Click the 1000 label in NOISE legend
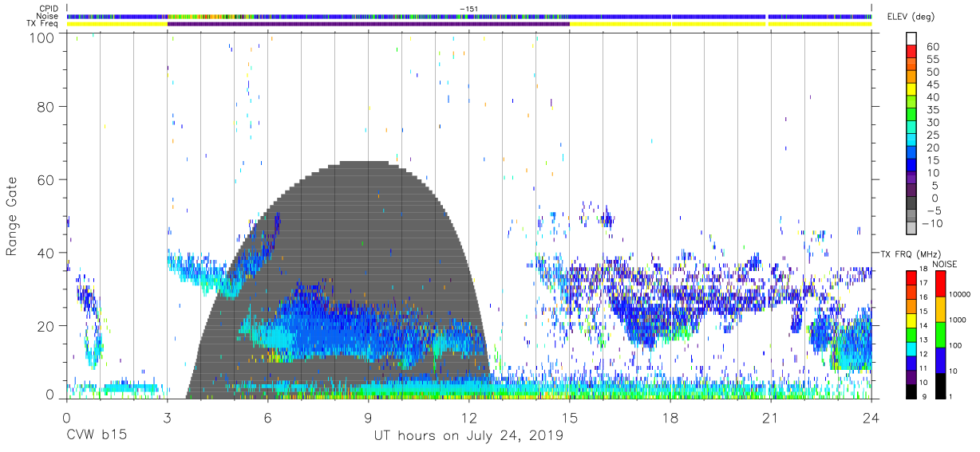The height and width of the screenshot is (452, 980). pyautogui.click(x=959, y=320)
